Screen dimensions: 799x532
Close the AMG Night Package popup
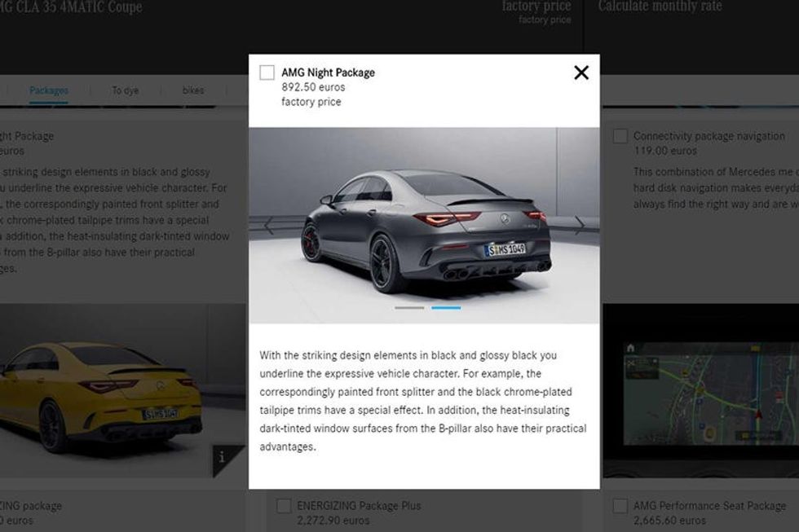[580, 73]
